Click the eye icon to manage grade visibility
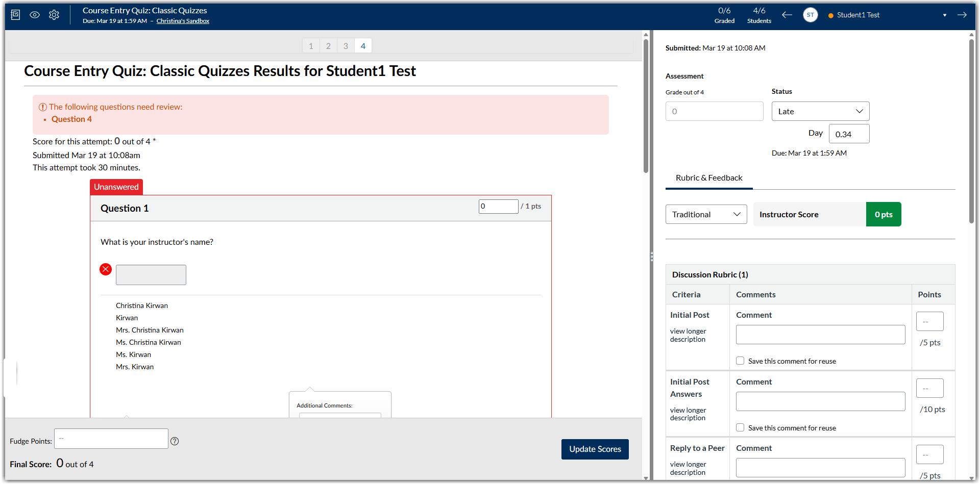This screenshot has width=980, height=484. [x=34, y=15]
